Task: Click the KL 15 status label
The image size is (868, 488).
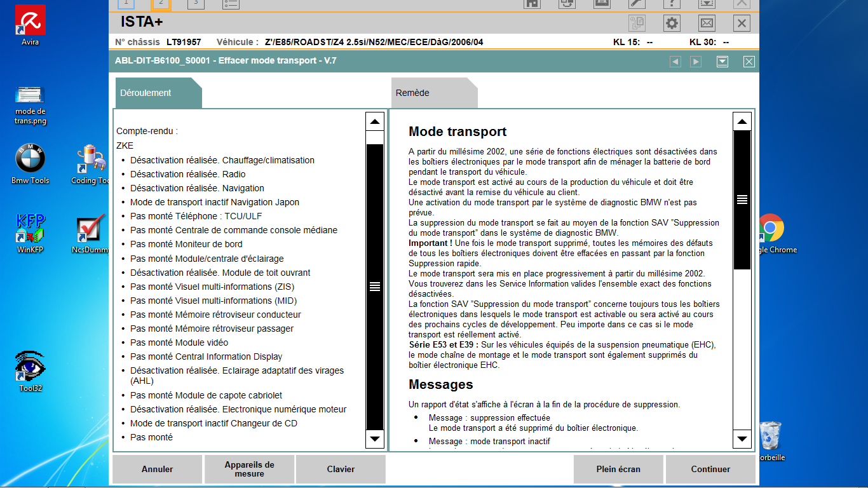Action: click(633, 43)
